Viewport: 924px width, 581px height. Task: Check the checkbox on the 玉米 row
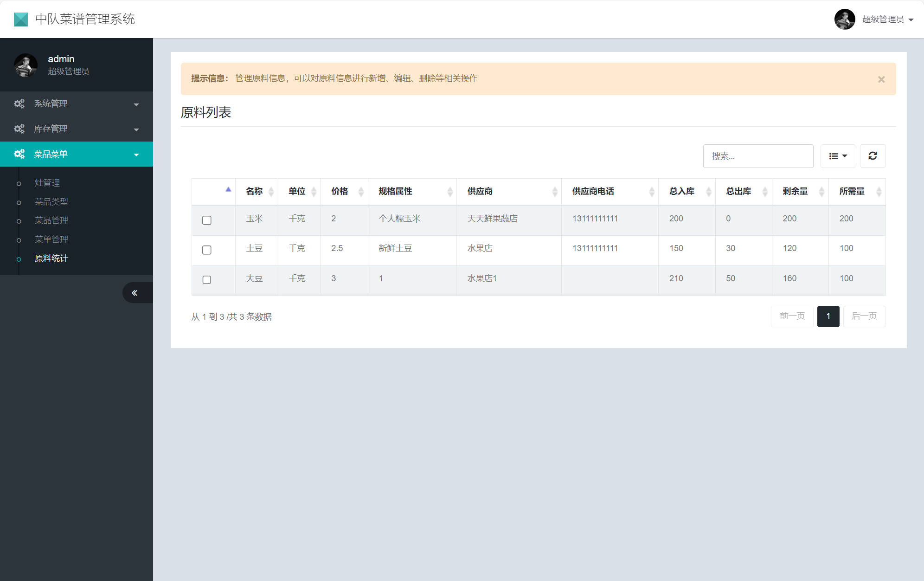click(207, 220)
